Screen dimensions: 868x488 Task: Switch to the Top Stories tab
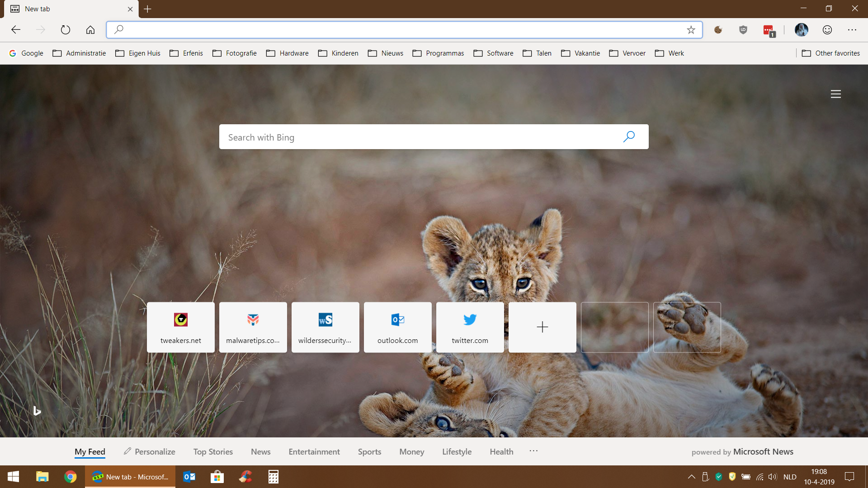point(213,452)
